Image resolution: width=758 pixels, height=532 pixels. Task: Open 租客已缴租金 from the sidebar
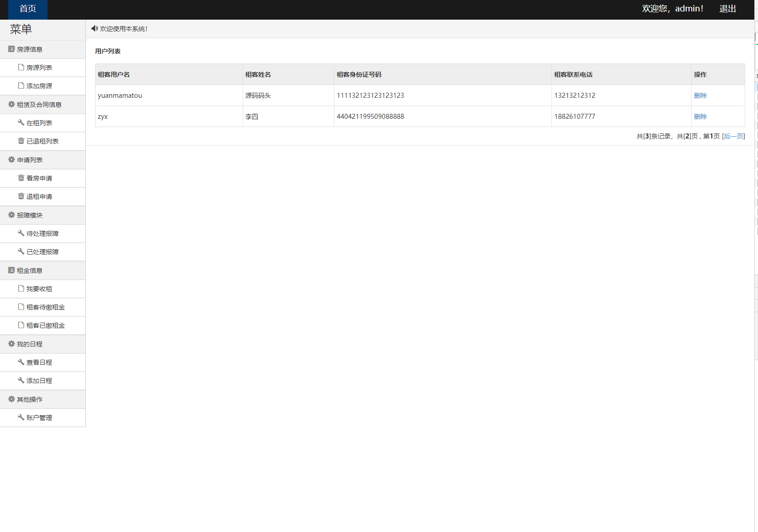coord(42,325)
